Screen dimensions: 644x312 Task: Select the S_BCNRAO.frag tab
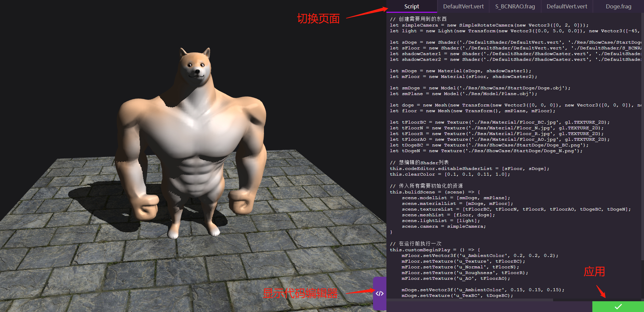tap(515, 6)
